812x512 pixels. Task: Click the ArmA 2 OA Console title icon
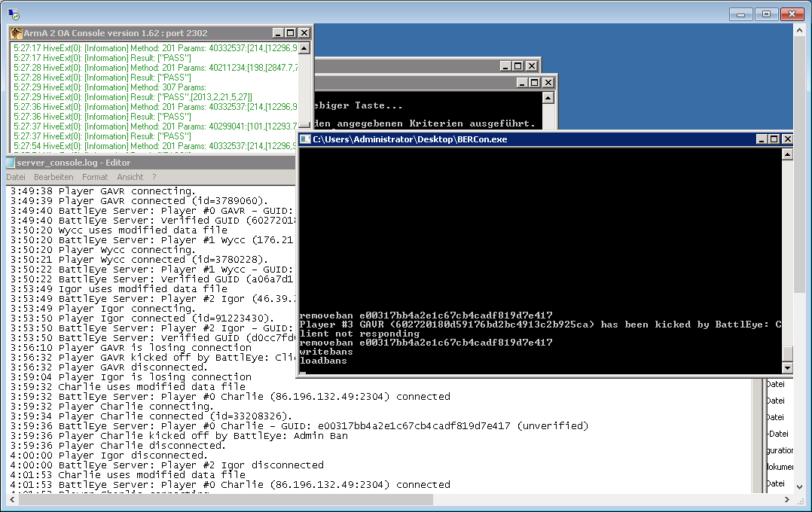16,33
